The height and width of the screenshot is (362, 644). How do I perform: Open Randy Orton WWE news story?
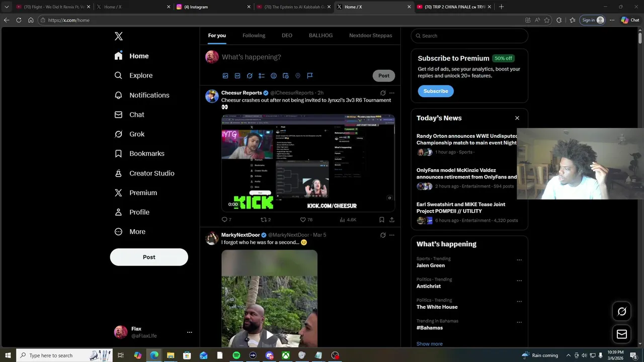click(466, 143)
